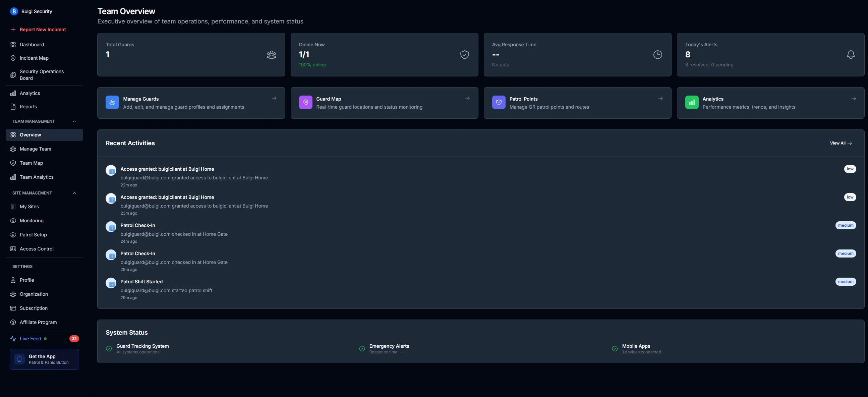Open the Analytics bar-chart icon
The image size is (868, 397).
[x=13, y=93]
